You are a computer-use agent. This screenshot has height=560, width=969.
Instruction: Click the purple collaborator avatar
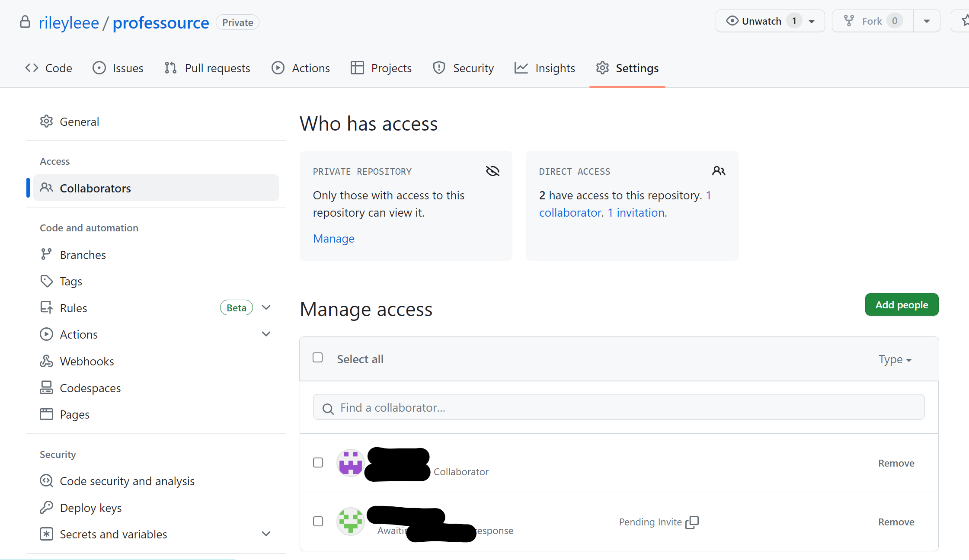[x=350, y=463]
